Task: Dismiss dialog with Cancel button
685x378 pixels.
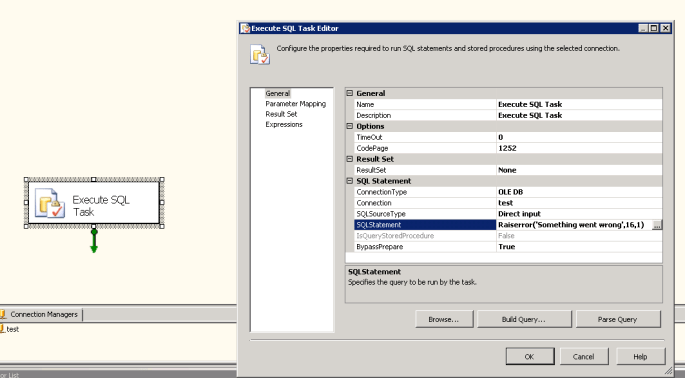Action: coord(584,357)
